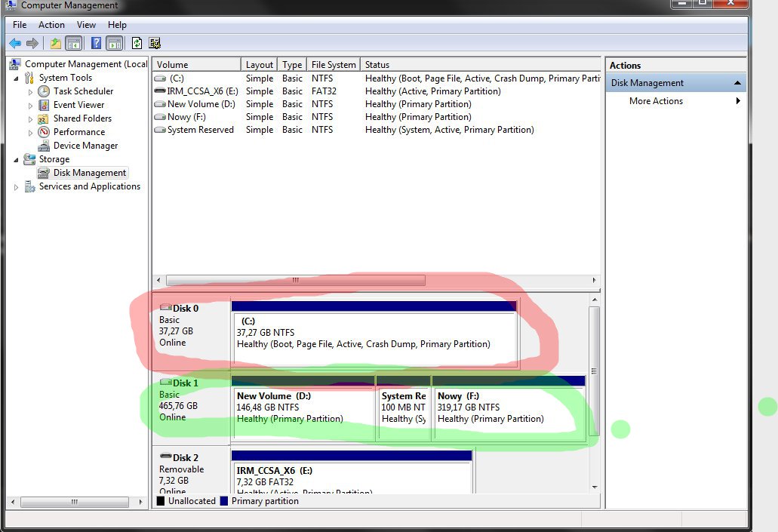
Task: Toggle the Show/Hide Action Pane icon
Action: pyautogui.click(x=115, y=44)
